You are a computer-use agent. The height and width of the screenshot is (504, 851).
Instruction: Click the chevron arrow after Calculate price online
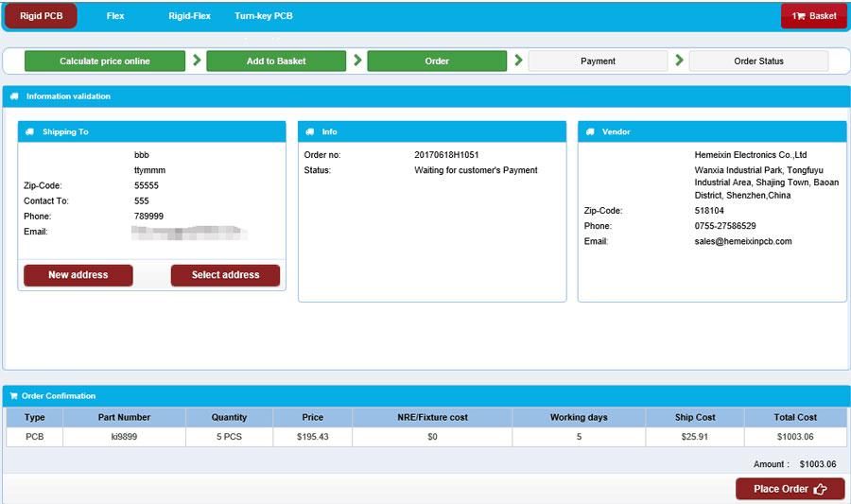point(197,61)
